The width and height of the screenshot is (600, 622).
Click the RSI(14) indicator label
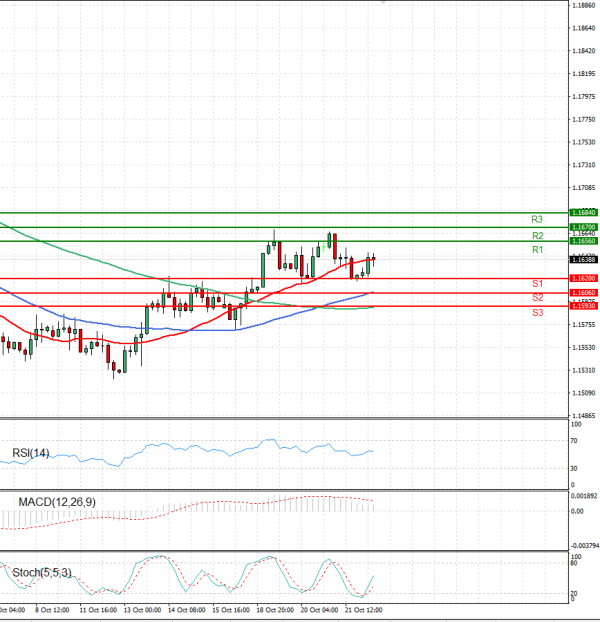tap(31, 453)
